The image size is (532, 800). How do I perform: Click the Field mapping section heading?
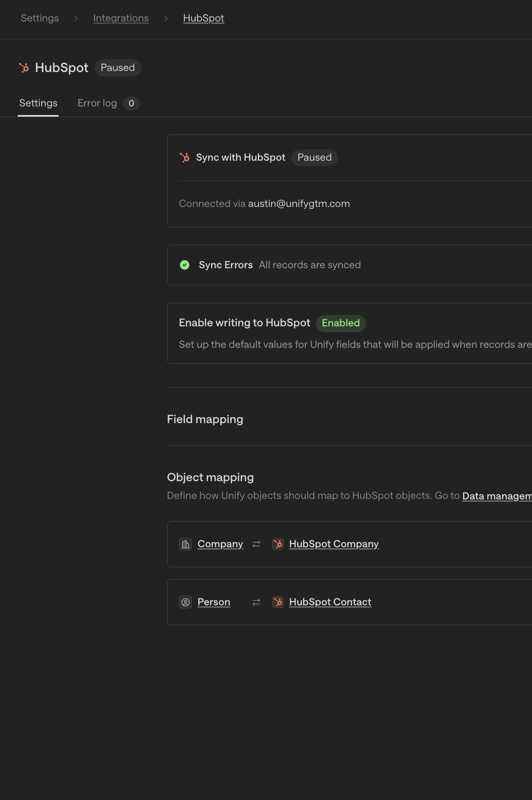[x=205, y=419]
